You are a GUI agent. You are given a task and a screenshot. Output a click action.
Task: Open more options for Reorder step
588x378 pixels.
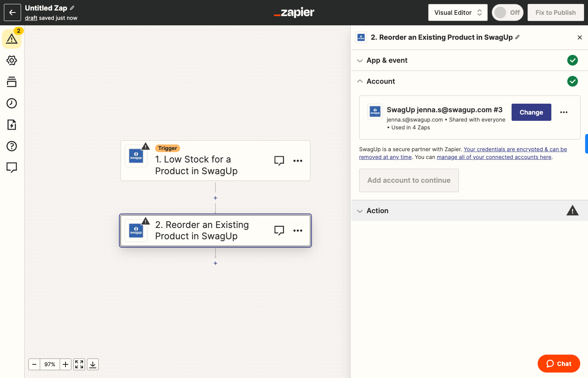pyautogui.click(x=298, y=230)
